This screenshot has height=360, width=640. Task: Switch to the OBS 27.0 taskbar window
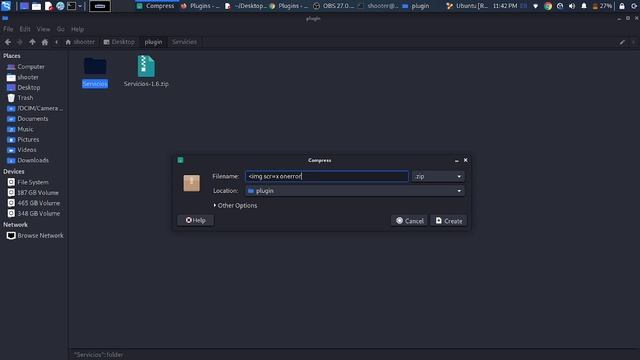334,6
